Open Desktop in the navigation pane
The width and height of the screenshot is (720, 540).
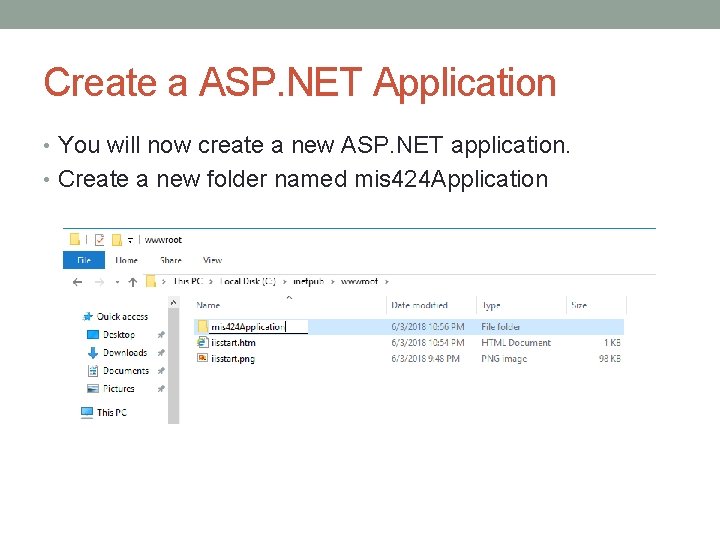pyautogui.click(x=119, y=335)
